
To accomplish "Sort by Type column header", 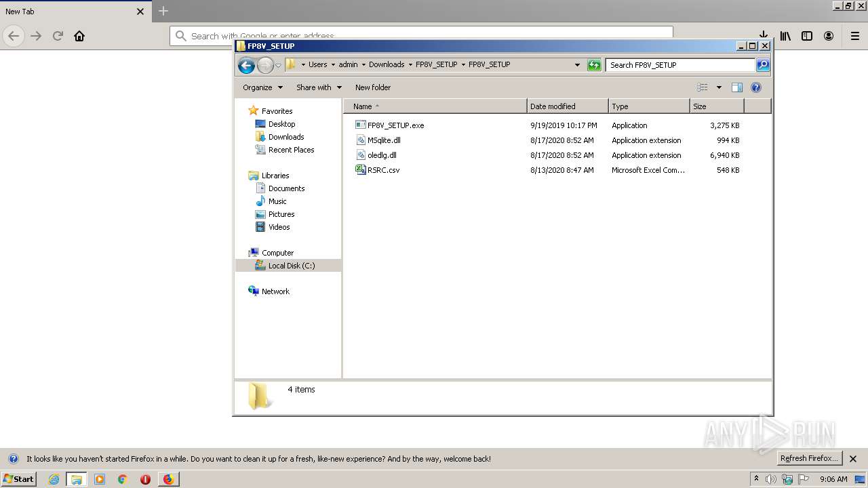I will point(649,106).
